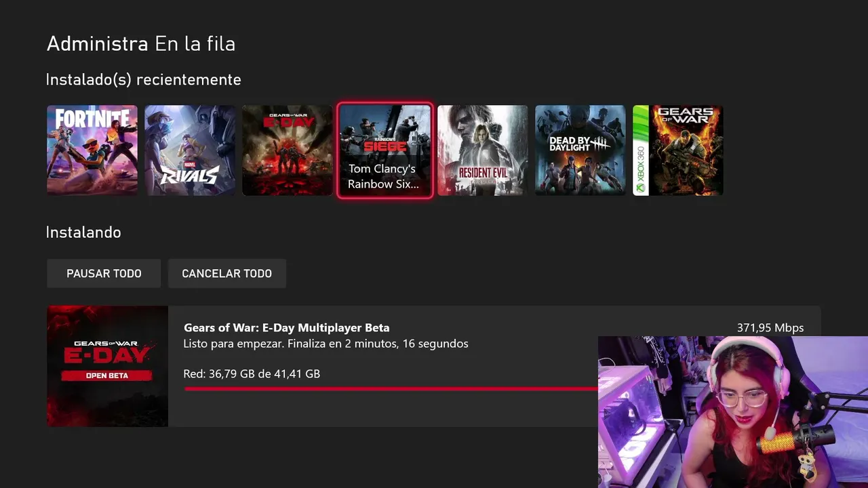The width and height of the screenshot is (868, 488).
Task: Click the 371,95 Mbps download speed
Action: tap(770, 328)
